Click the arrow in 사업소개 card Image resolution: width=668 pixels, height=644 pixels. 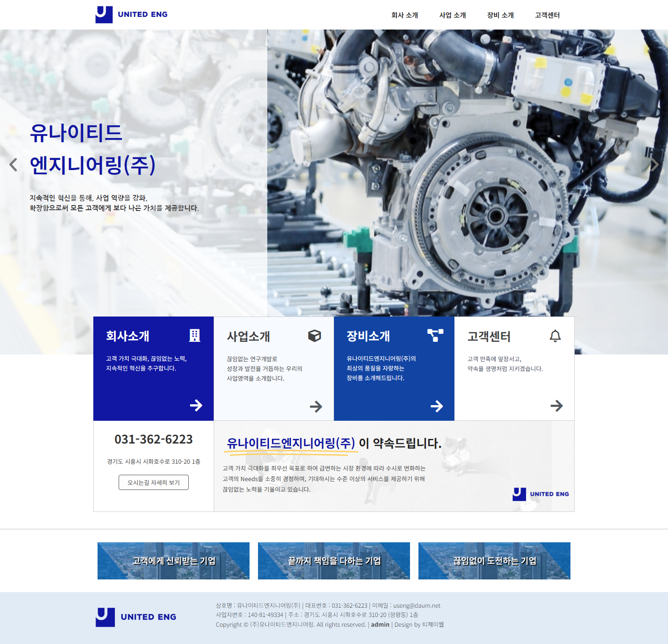pyautogui.click(x=316, y=406)
